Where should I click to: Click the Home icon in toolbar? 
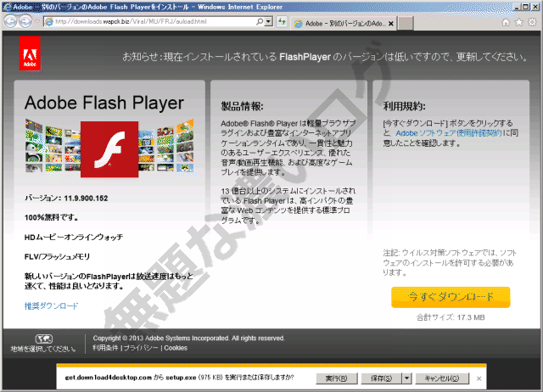(x=506, y=23)
